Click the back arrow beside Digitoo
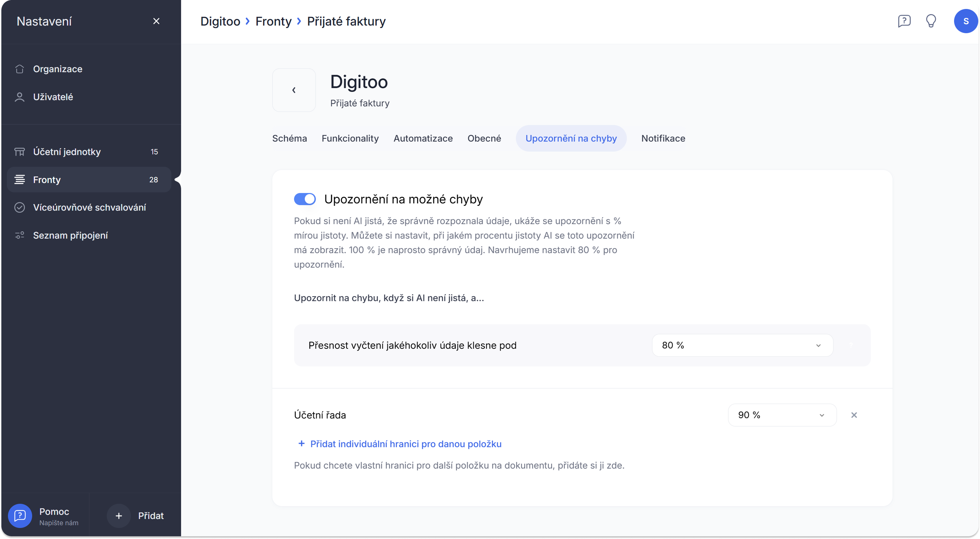980x539 pixels. (x=294, y=90)
